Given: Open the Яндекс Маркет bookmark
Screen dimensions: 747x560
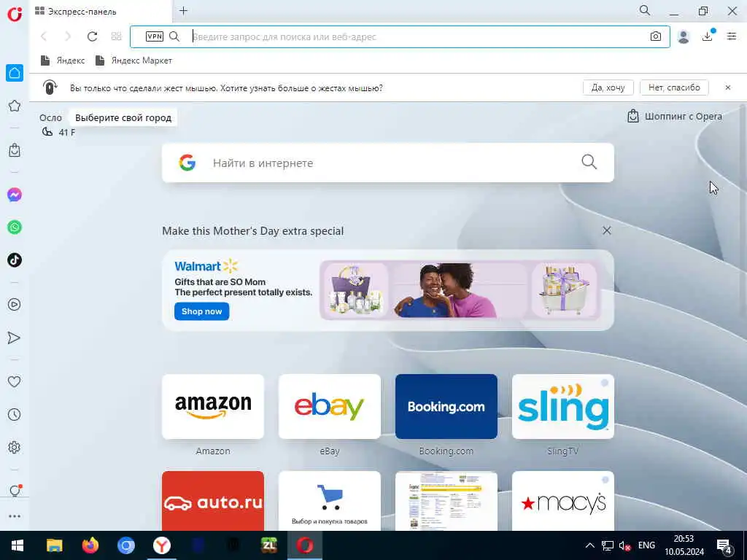Looking at the screenshot, I should (134, 61).
